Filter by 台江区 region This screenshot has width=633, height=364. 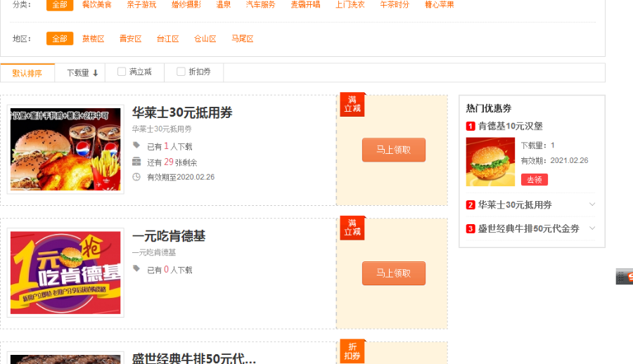pyautogui.click(x=168, y=39)
